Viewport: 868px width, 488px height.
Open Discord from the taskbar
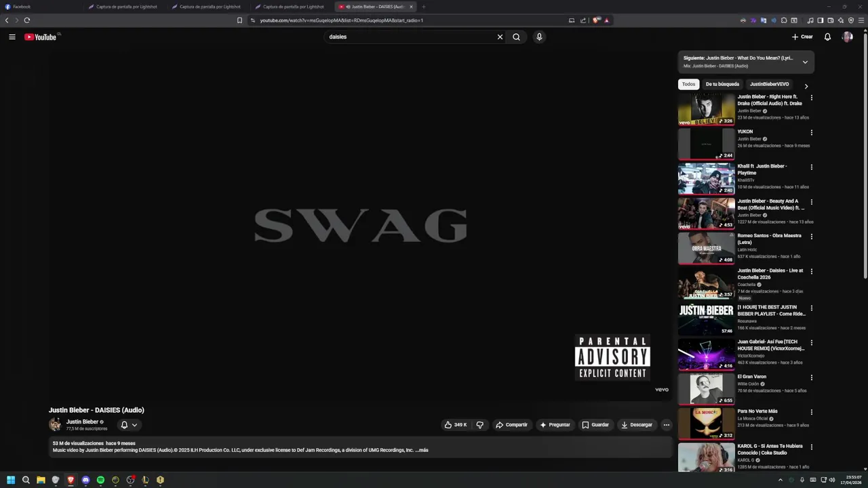click(x=85, y=480)
